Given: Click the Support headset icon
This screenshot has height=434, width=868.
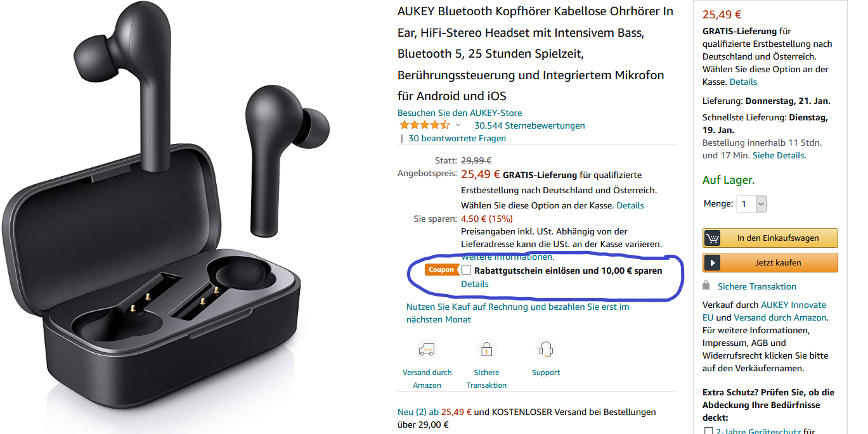Looking at the screenshot, I should pos(546,350).
